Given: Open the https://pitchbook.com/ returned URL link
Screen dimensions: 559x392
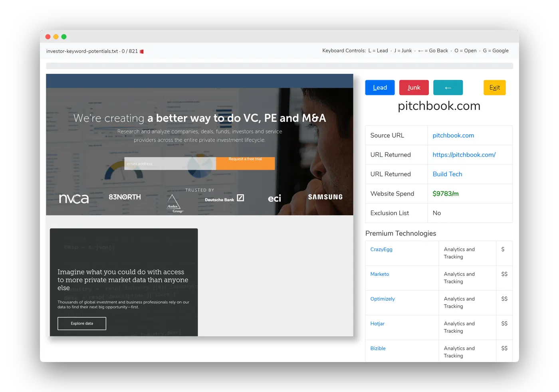Looking at the screenshot, I should (x=464, y=155).
